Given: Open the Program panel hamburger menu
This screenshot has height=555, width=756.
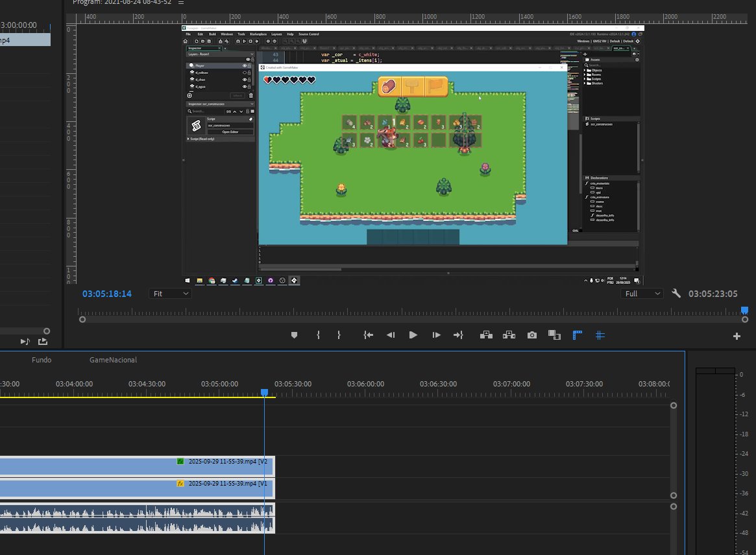Looking at the screenshot, I should pyautogui.click(x=181, y=3).
